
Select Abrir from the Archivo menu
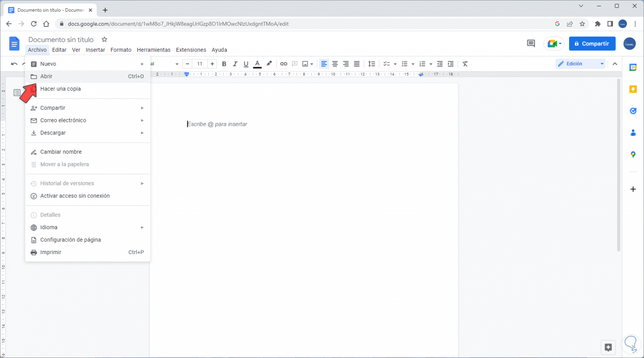pos(88,76)
